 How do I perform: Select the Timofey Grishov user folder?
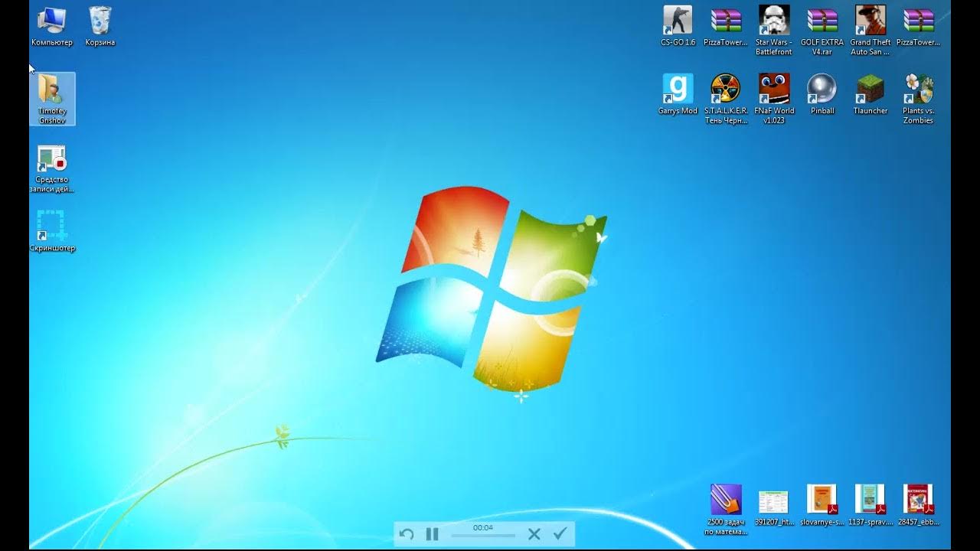[52, 99]
